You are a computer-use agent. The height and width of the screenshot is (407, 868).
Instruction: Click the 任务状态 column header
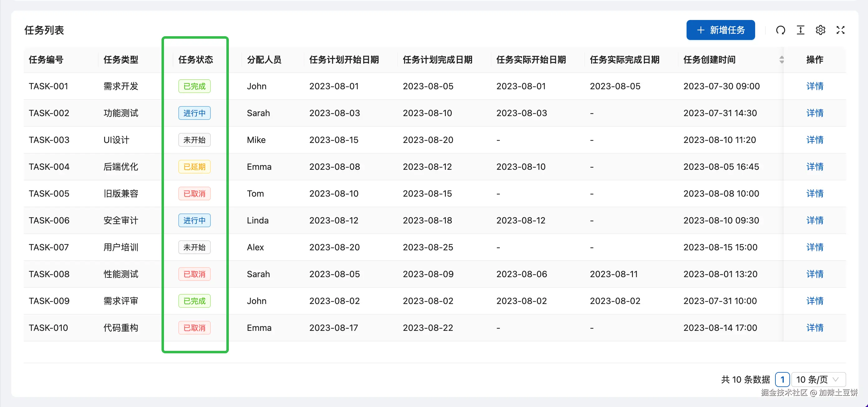pos(195,60)
